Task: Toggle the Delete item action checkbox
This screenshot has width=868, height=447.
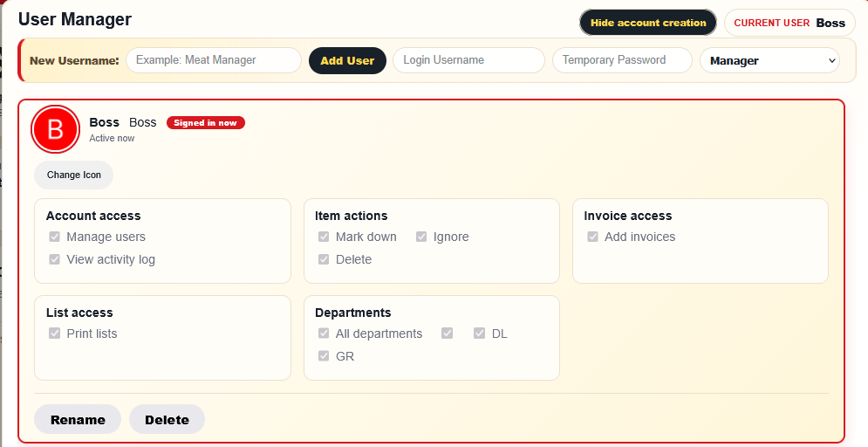Action: (x=324, y=259)
